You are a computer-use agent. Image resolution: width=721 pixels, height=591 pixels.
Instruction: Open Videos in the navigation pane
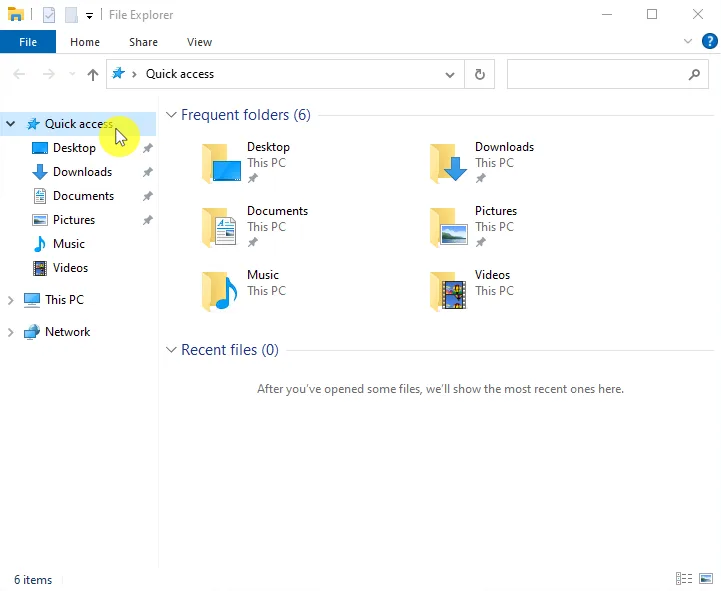70,267
